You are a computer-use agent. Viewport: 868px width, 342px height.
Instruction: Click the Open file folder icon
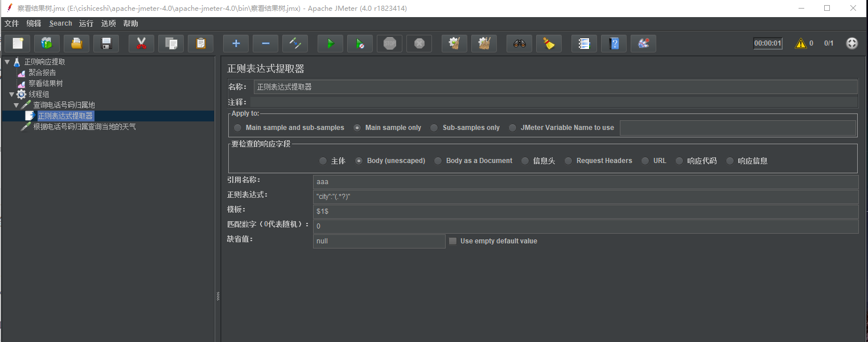point(77,43)
